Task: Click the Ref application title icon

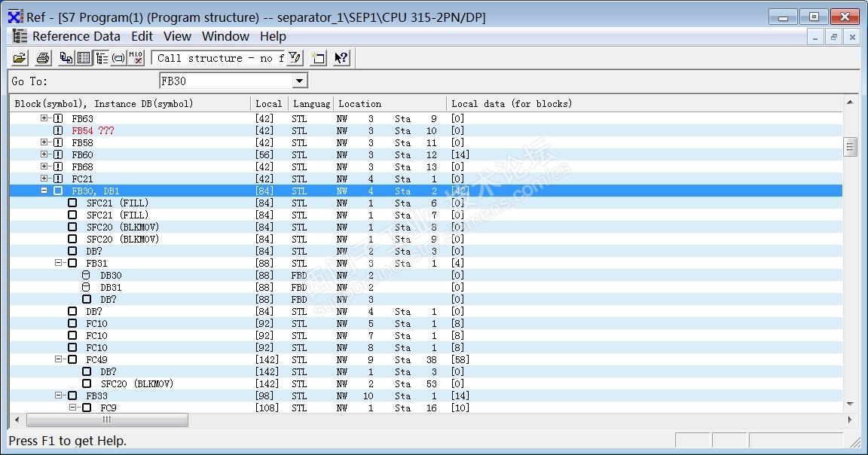Action: tap(16, 17)
